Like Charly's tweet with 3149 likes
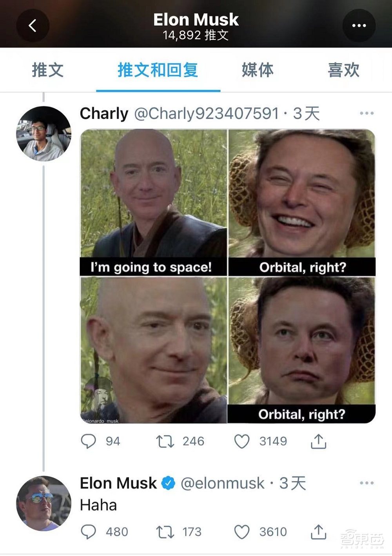Screen dimensions: 392x556 pos(242,441)
